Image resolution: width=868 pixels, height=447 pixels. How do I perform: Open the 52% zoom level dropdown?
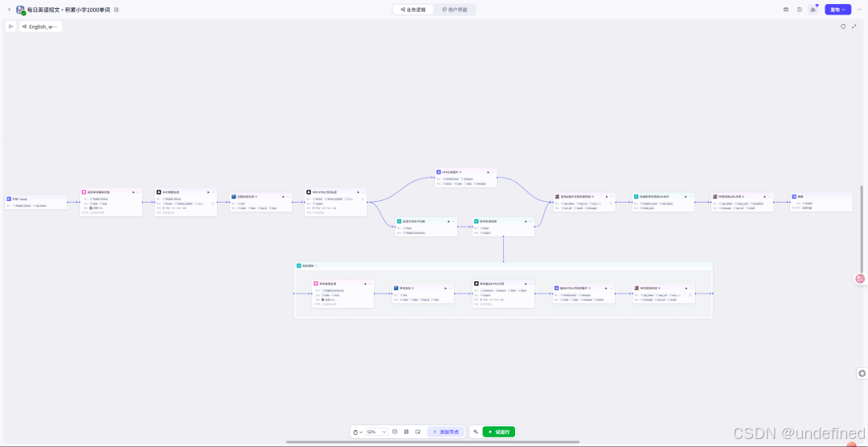(x=376, y=432)
